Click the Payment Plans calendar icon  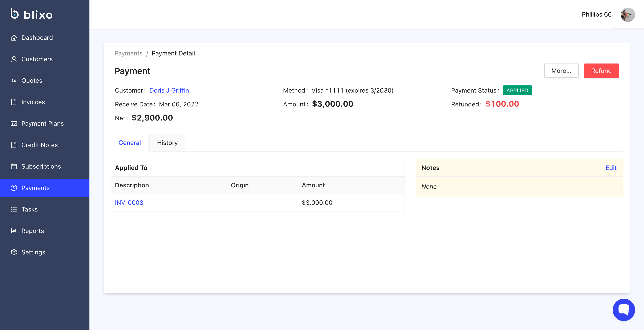pyautogui.click(x=14, y=123)
